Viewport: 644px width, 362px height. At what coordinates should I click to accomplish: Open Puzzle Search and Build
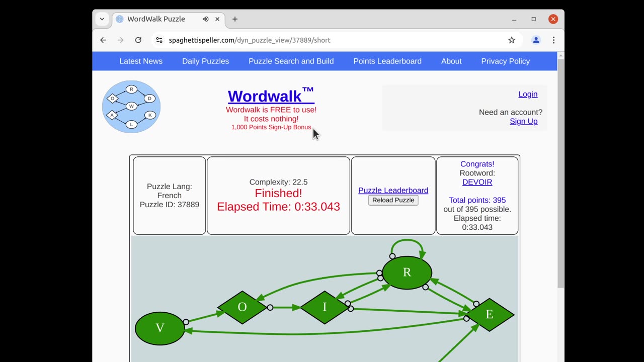pos(291,61)
